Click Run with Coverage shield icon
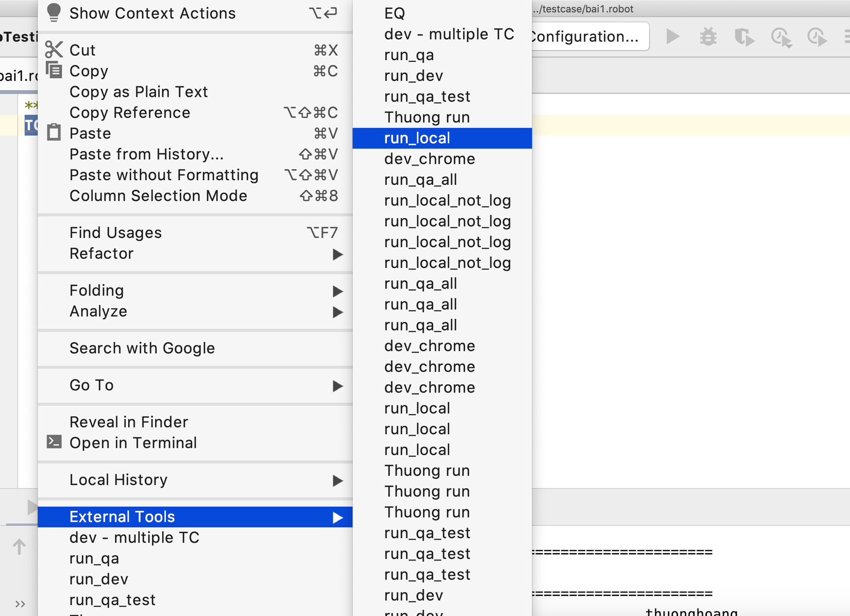 (744, 37)
